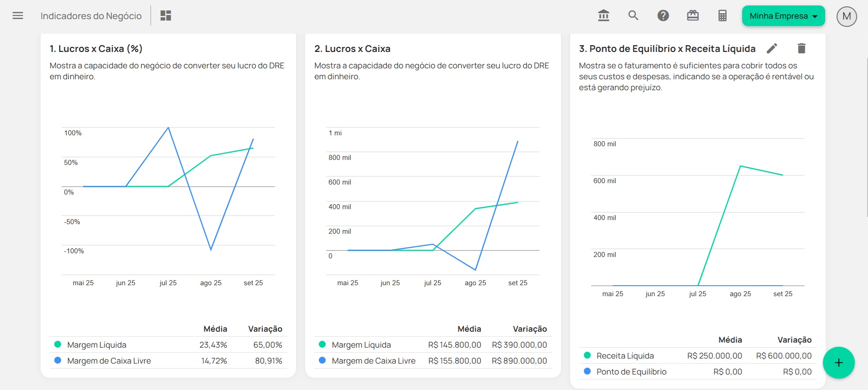Click the dashboard layout grid icon
Image resolution: width=868 pixels, height=390 pixels.
point(166,16)
